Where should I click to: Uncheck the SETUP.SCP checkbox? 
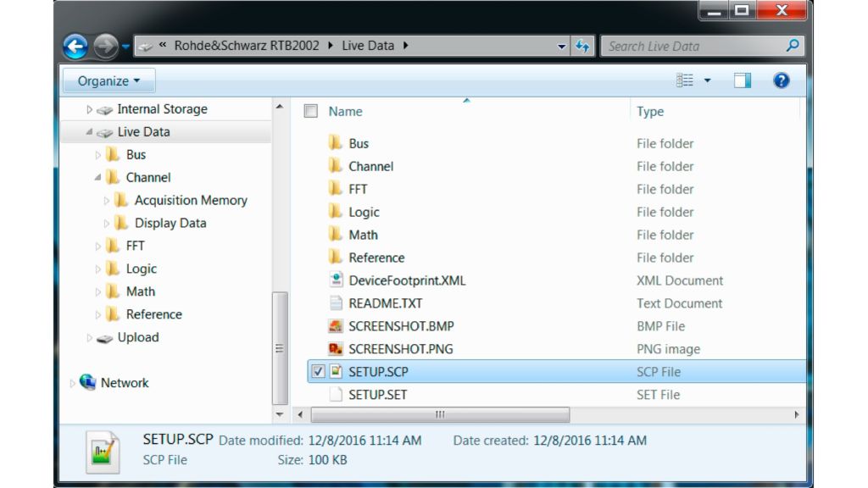click(318, 372)
